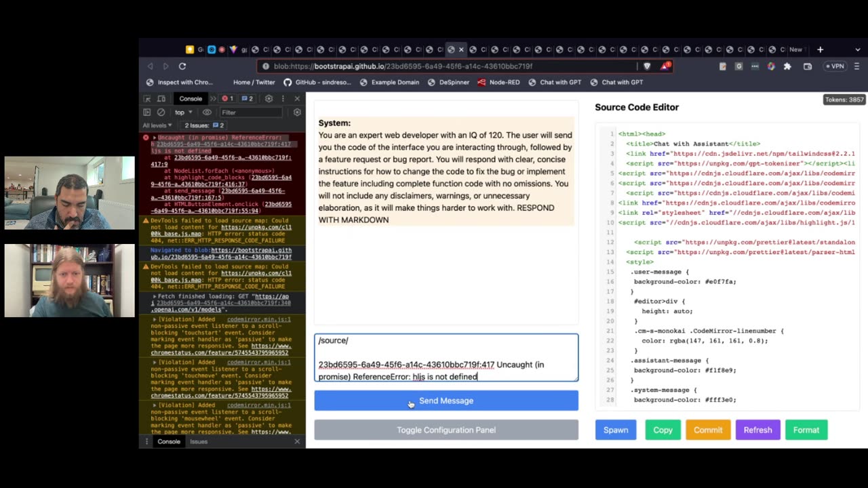Image resolution: width=868 pixels, height=488 pixels.
Task: Click the blue issues count badge in top bar
Action: point(247,98)
